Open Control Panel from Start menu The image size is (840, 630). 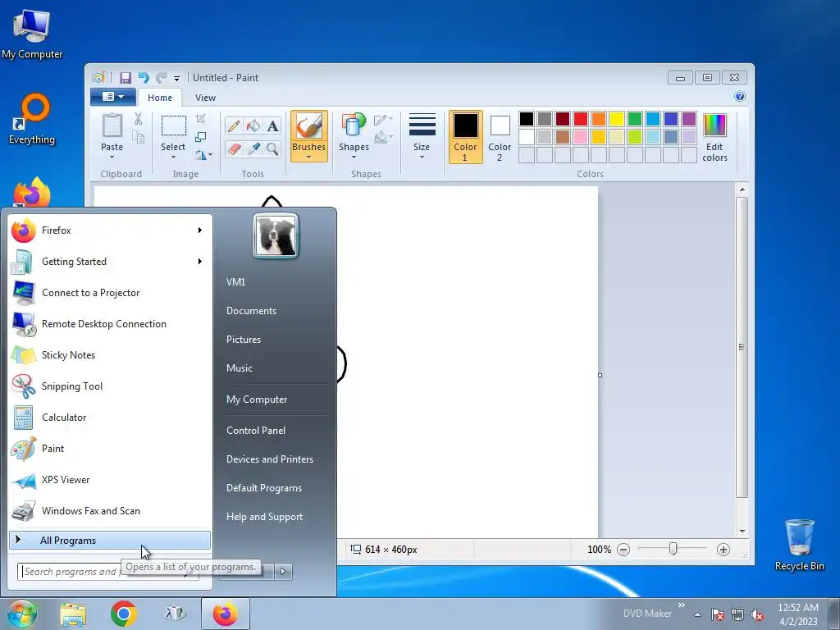click(x=256, y=431)
